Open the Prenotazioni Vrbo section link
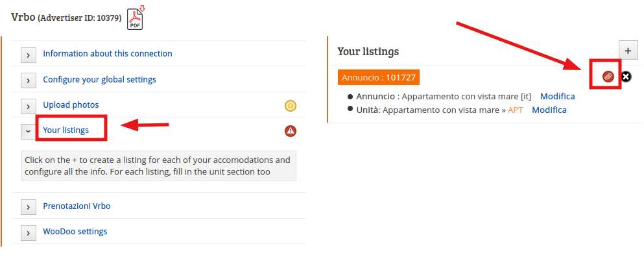 point(77,206)
